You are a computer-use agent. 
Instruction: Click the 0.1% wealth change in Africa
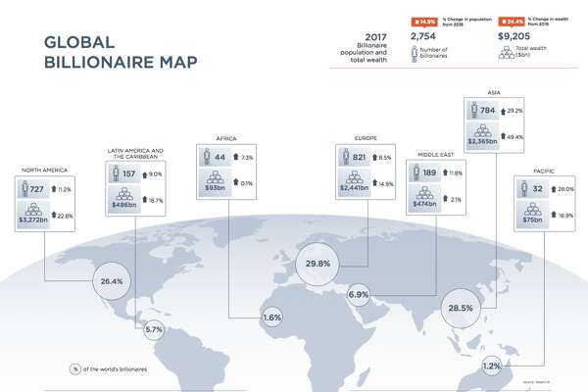click(246, 183)
